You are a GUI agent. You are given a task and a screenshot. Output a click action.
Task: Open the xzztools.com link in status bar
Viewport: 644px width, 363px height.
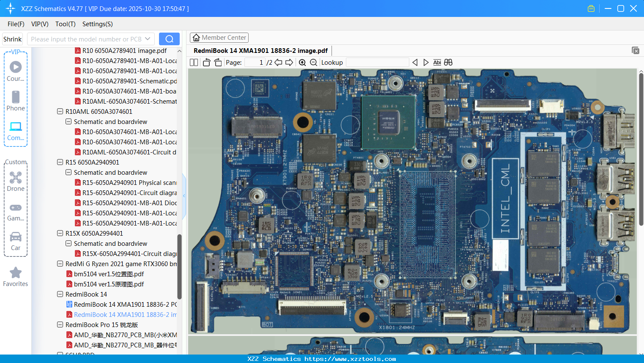351,359
